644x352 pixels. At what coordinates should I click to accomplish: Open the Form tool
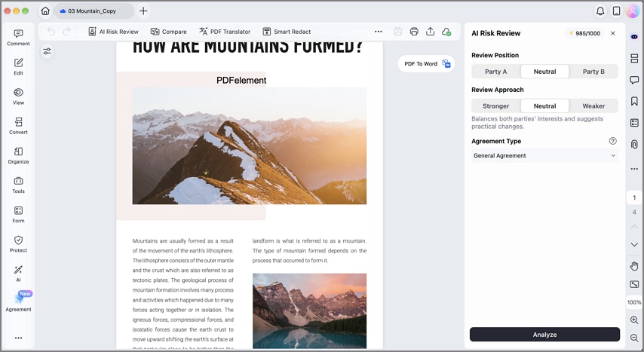point(18,215)
